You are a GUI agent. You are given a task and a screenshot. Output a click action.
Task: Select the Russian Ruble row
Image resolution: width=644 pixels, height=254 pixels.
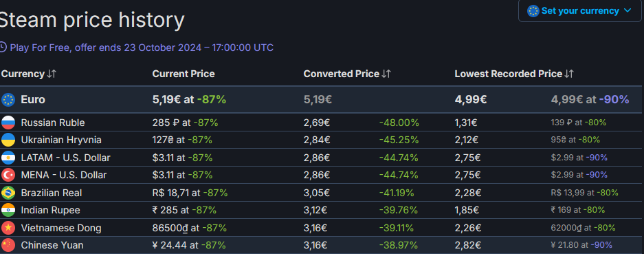coord(321,123)
